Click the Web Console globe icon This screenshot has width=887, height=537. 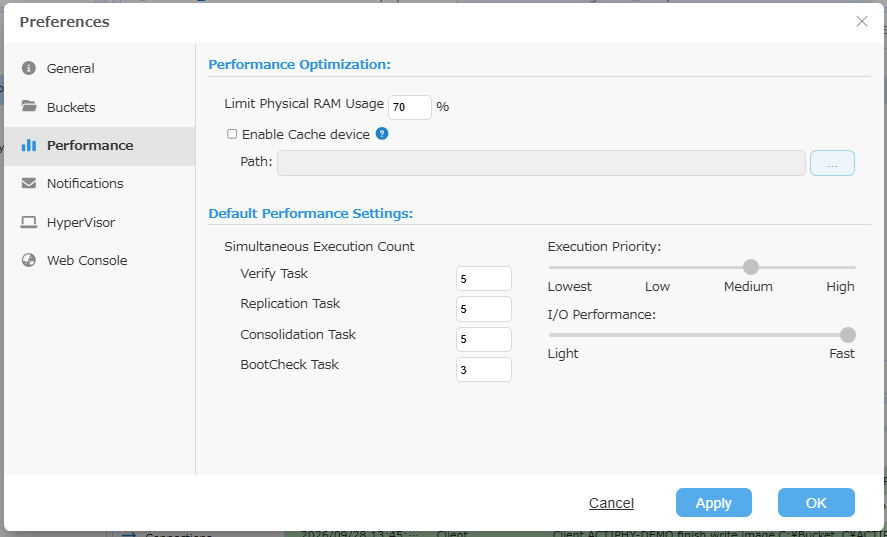click(x=29, y=260)
